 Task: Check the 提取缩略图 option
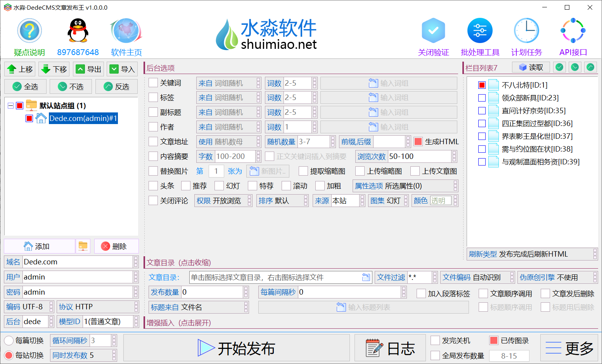point(303,171)
